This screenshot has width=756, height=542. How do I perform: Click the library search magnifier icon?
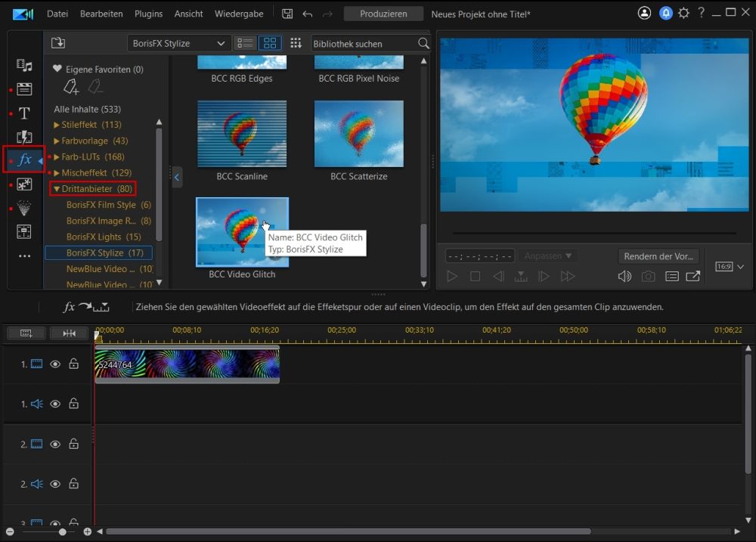pyautogui.click(x=423, y=43)
